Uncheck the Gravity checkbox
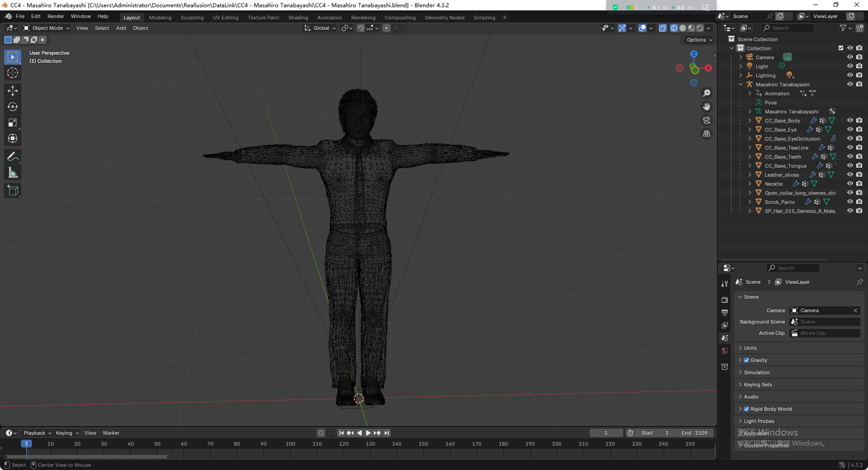 click(746, 360)
